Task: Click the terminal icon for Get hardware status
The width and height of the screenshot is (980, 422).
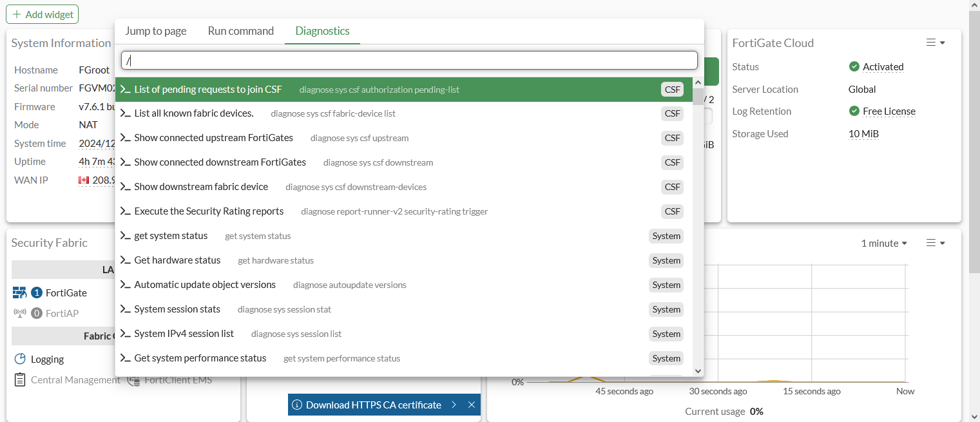Action: [x=126, y=260]
